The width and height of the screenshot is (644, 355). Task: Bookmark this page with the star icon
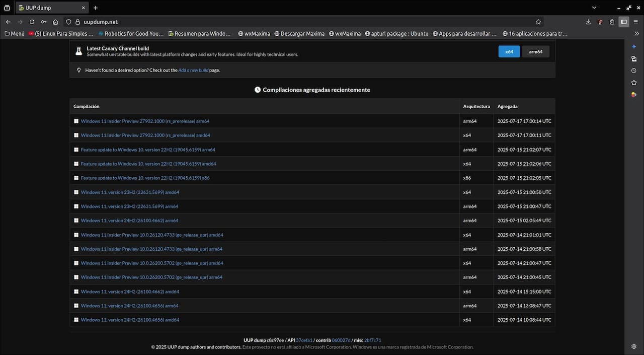(538, 22)
